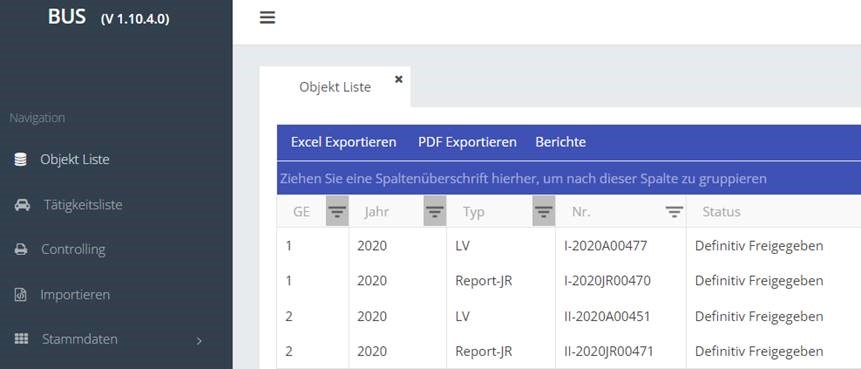Click the car icon for Tätigkeitsliste
The image size is (861, 369).
click(x=23, y=205)
